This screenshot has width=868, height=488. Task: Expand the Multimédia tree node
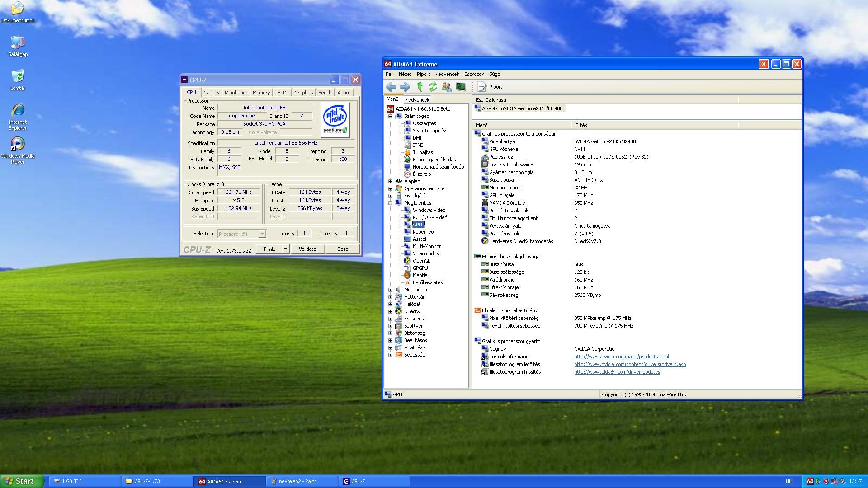[x=390, y=290]
